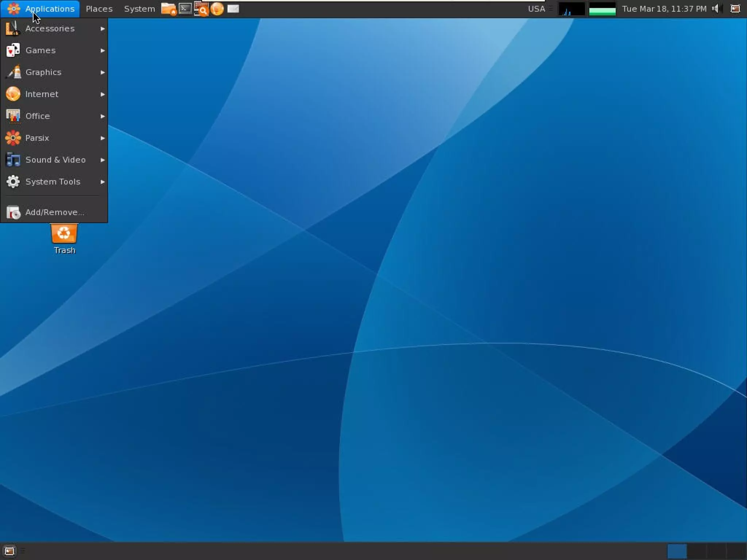Click Add/Remove... applications entry
Image resolution: width=747 pixels, height=560 pixels.
54,212
